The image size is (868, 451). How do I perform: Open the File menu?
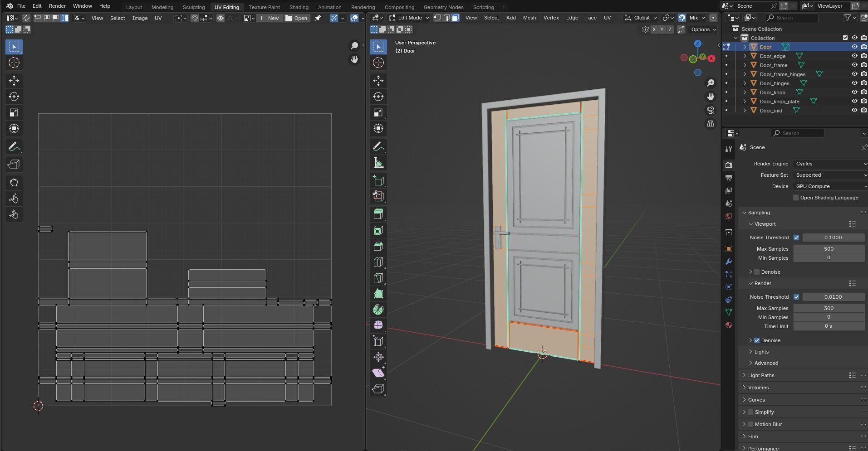[x=21, y=6]
